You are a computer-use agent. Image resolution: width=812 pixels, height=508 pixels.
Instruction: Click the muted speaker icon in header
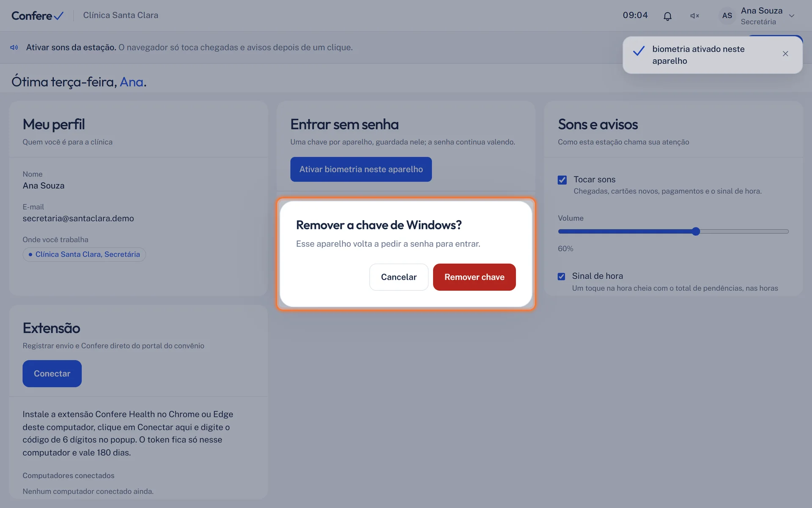(x=694, y=16)
